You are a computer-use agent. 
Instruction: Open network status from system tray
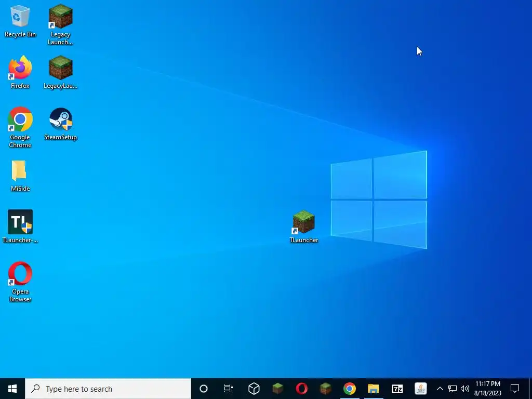(x=453, y=389)
